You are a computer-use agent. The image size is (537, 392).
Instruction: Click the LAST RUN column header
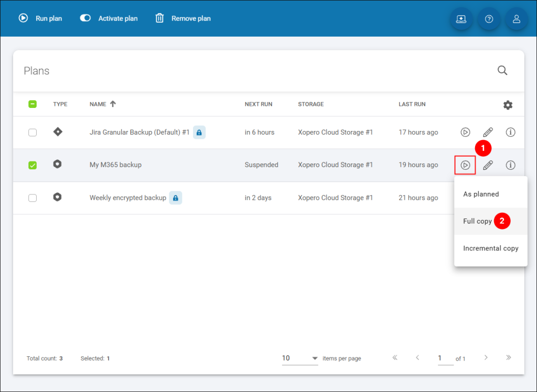coord(412,104)
